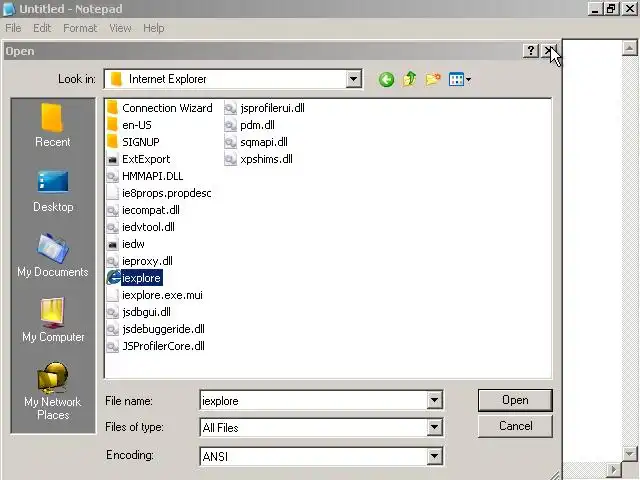Expand the File name dropdown arrow
640x480 pixels.
click(434, 400)
